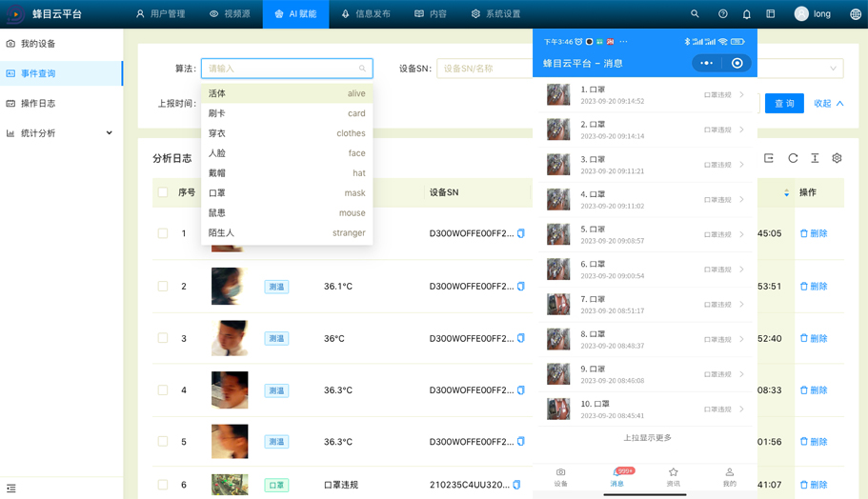Viewport: 868px width, 499px height.
Task: Select 活体 alive from algorithm dropdown
Action: [x=287, y=93]
